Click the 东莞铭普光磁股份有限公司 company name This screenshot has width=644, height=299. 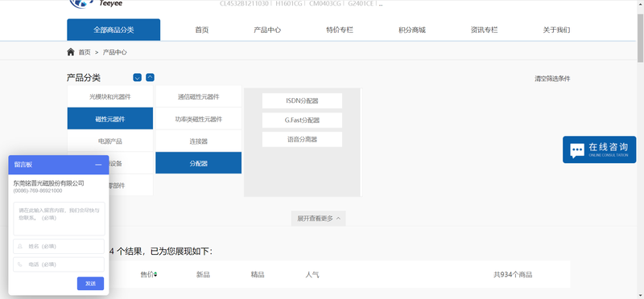[x=49, y=183]
